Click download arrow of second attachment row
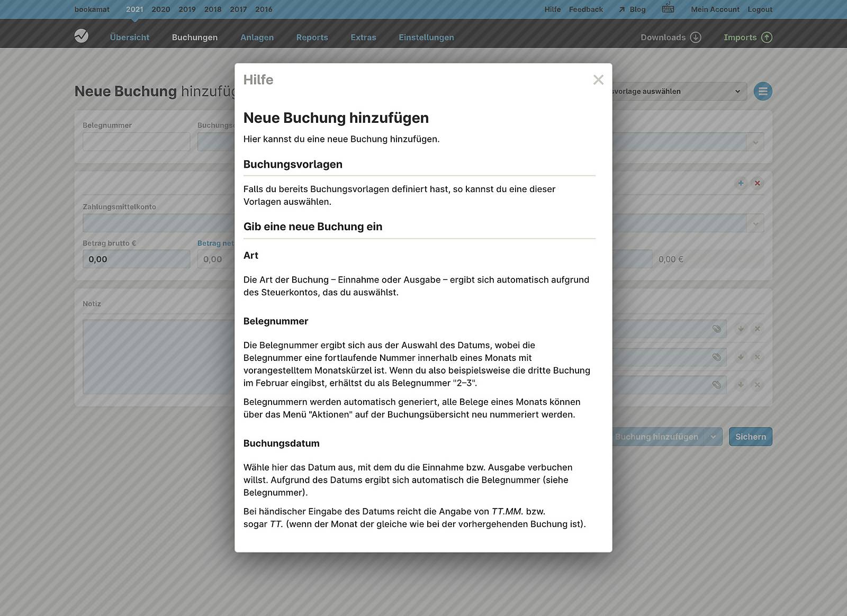Viewport: 847px width, 616px height. (x=741, y=357)
